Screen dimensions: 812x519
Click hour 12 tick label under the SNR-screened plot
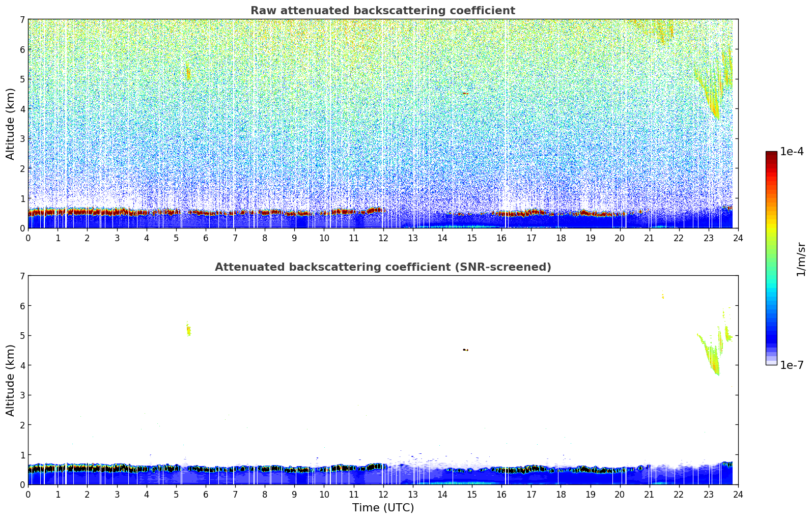383,494
